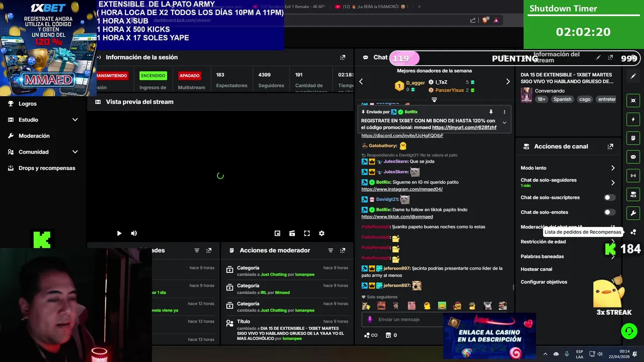644x362 pixels.
Task: Pop out the activity feed panel
Action: pyautogui.click(x=209, y=250)
